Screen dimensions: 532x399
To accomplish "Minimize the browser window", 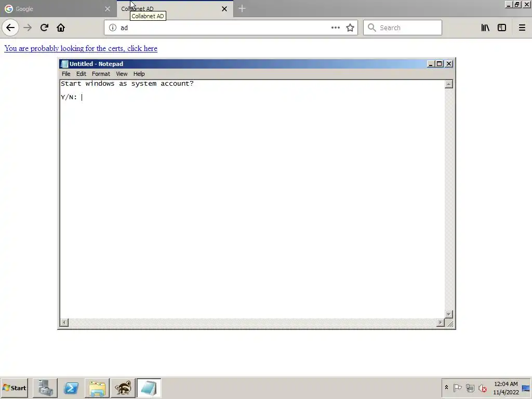I will click(x=508, y=5).
